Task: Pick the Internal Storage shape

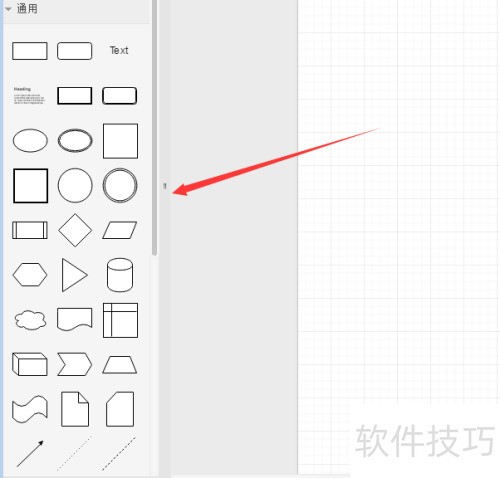Action: 120,320
